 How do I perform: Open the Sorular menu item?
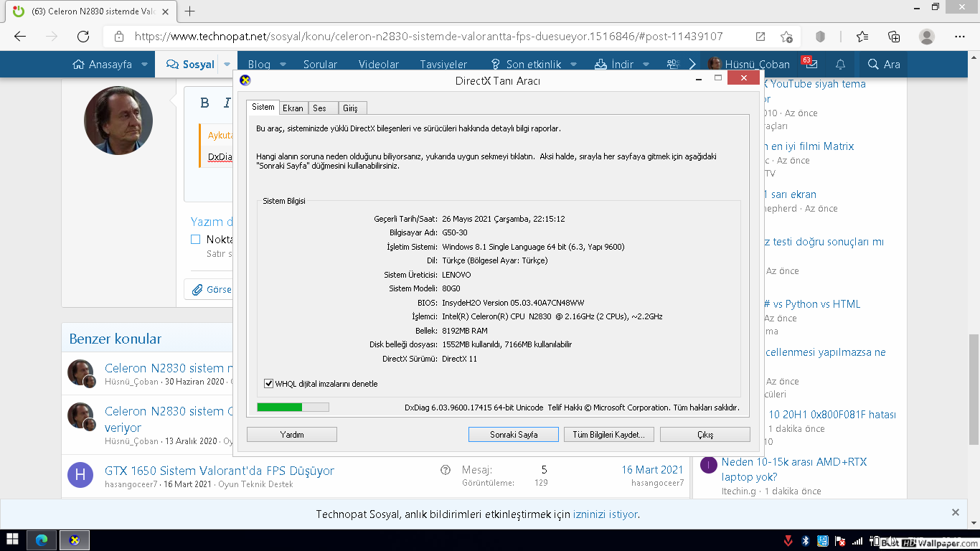[x=320, y=64]
